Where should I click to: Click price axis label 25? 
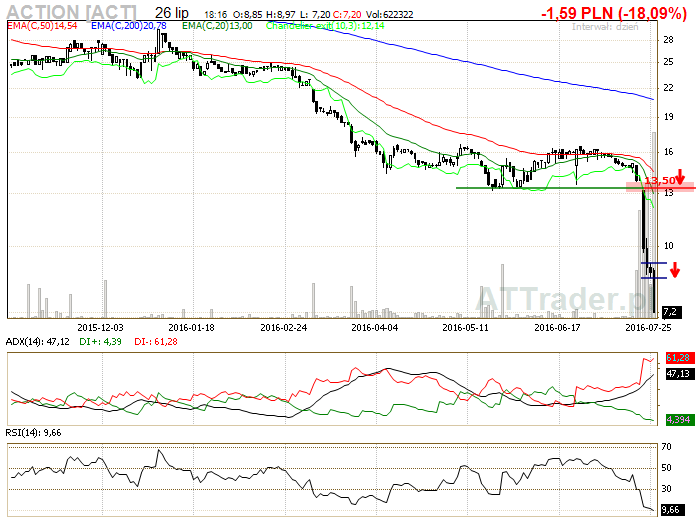(668, 62)
